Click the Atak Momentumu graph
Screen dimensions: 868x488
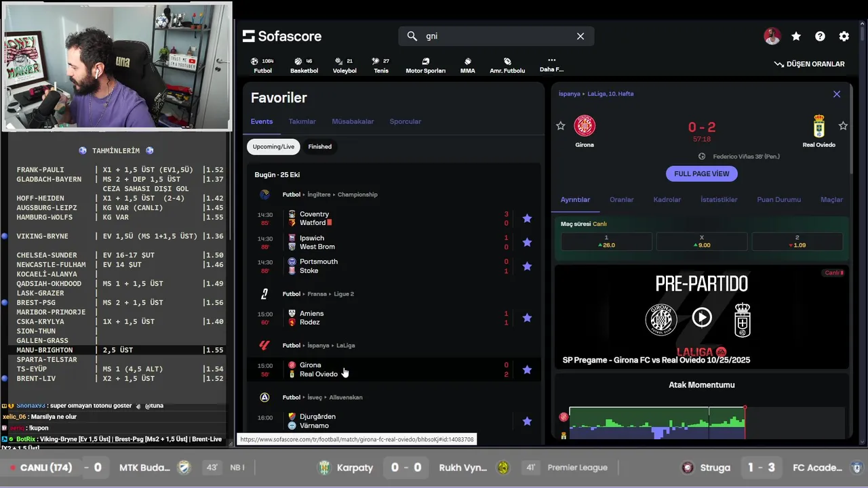(702, 422)
